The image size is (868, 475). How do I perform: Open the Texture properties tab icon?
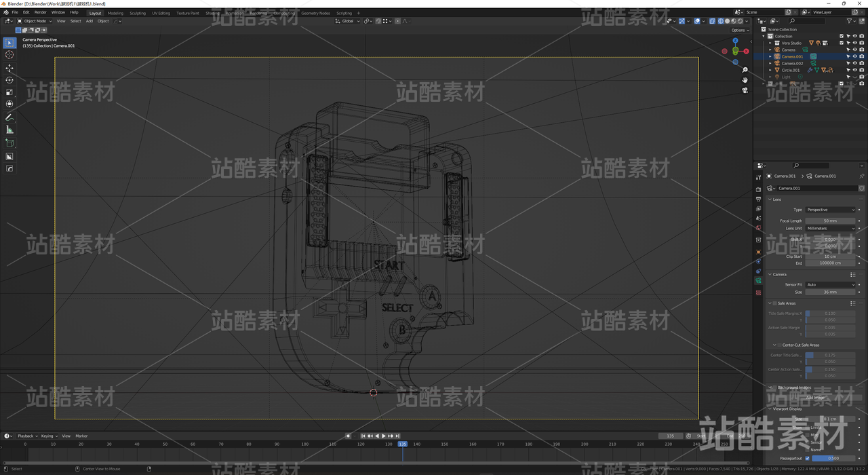point(758,292)
